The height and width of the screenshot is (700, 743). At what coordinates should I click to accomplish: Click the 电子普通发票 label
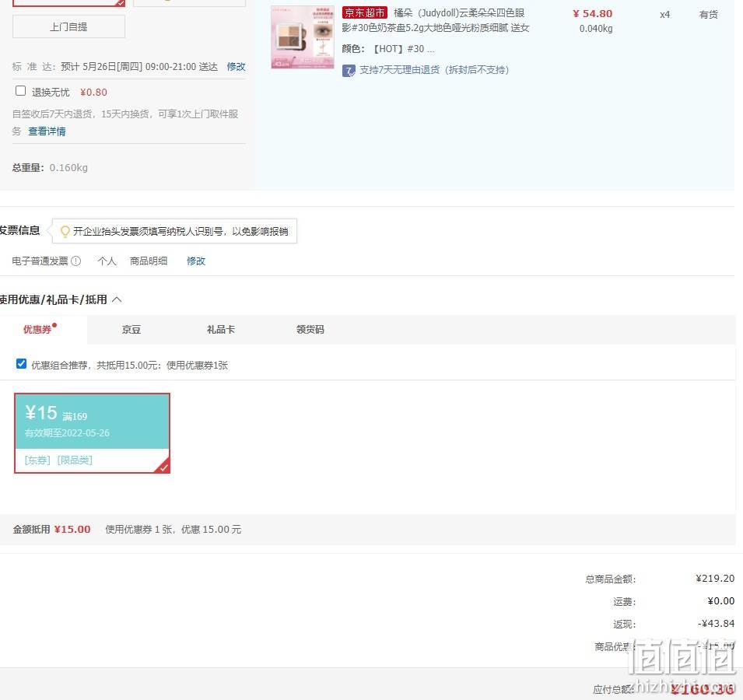coord(40,261)
